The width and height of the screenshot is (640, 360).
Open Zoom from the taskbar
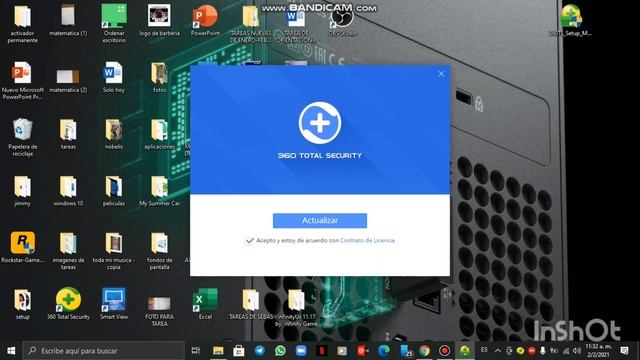pos(301,351)
